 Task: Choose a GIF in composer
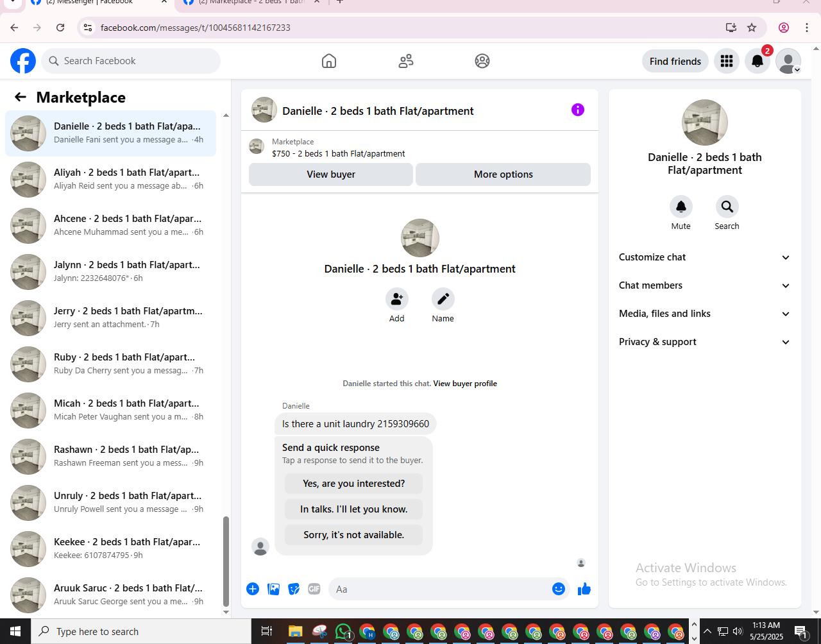tap(314, 589)
